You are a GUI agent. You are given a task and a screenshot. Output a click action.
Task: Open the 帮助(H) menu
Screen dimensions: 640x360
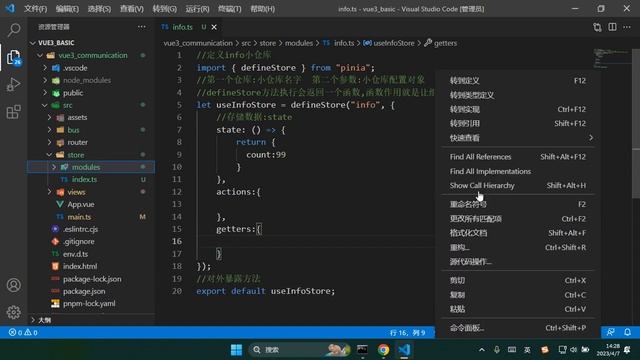[x=262, y=9]
